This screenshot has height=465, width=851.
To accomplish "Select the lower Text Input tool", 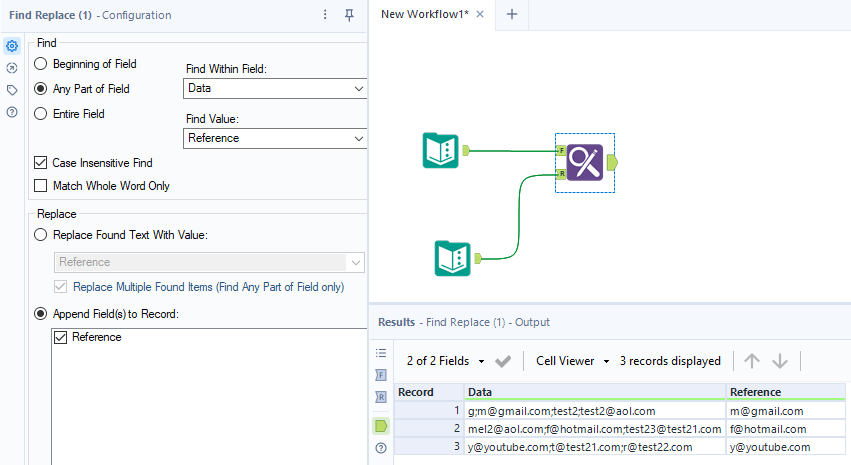I will (453, 258).
